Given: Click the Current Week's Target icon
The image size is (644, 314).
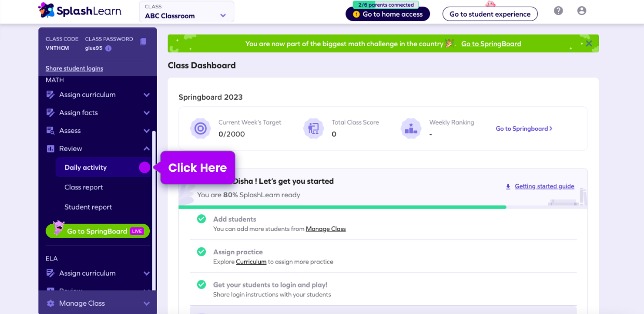Looking at the screenshot, I should 200,128.
